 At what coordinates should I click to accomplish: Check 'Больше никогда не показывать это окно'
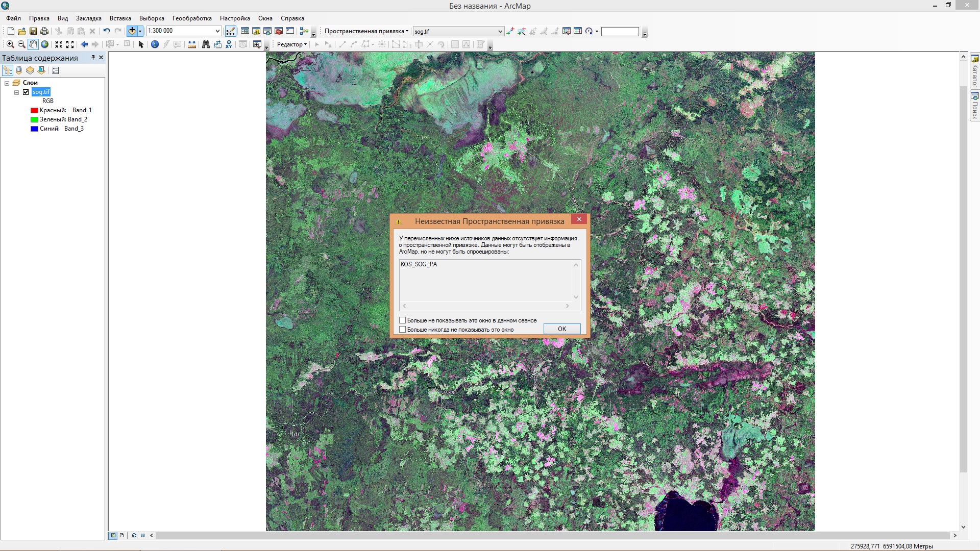pyautogui.click(x=403, y=330)
